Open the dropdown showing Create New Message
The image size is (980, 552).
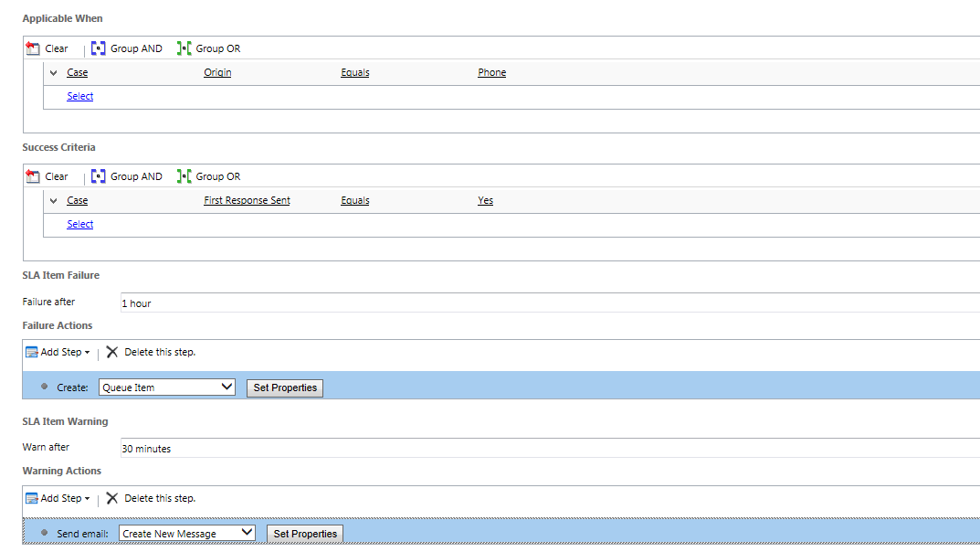tap(186, 532)
